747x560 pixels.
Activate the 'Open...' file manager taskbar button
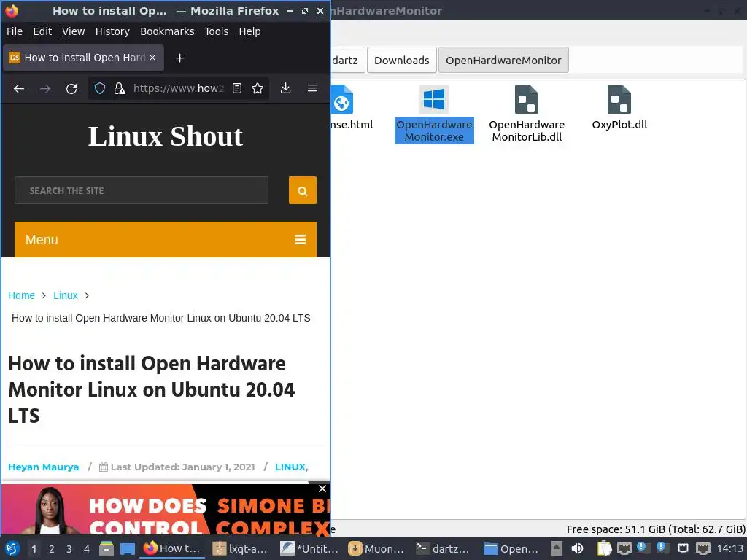[x=512, y=548]
